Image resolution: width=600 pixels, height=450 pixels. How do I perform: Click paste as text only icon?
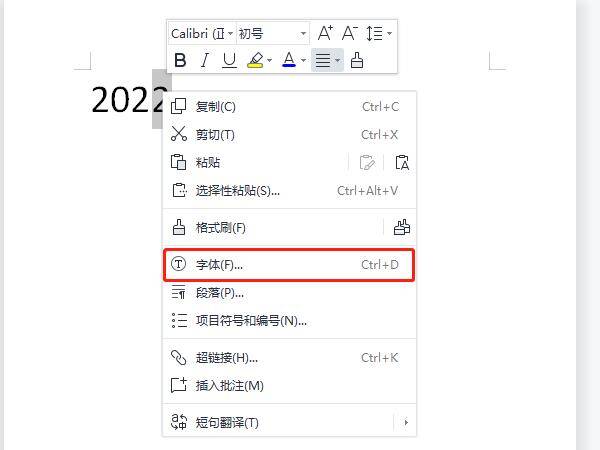tap(402, 163)
